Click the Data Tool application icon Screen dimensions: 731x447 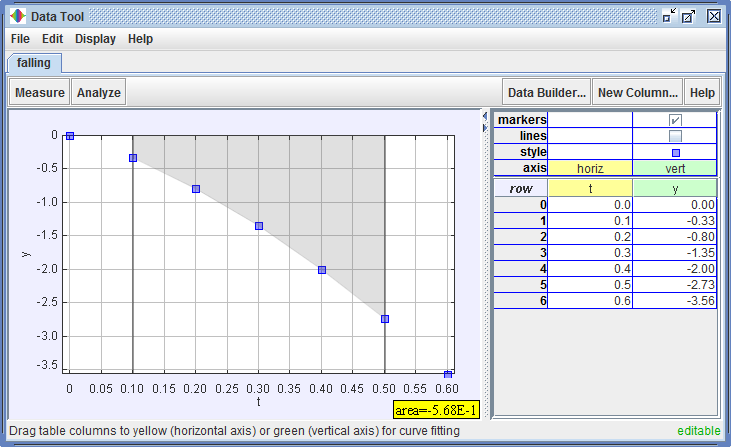[x=18, y=16]
